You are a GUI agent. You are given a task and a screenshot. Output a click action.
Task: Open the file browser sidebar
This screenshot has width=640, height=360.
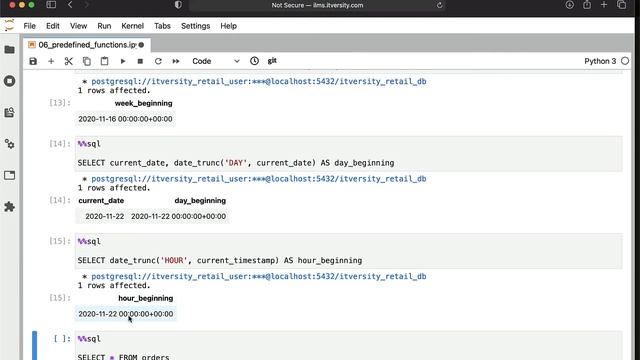tap(9, 50)
